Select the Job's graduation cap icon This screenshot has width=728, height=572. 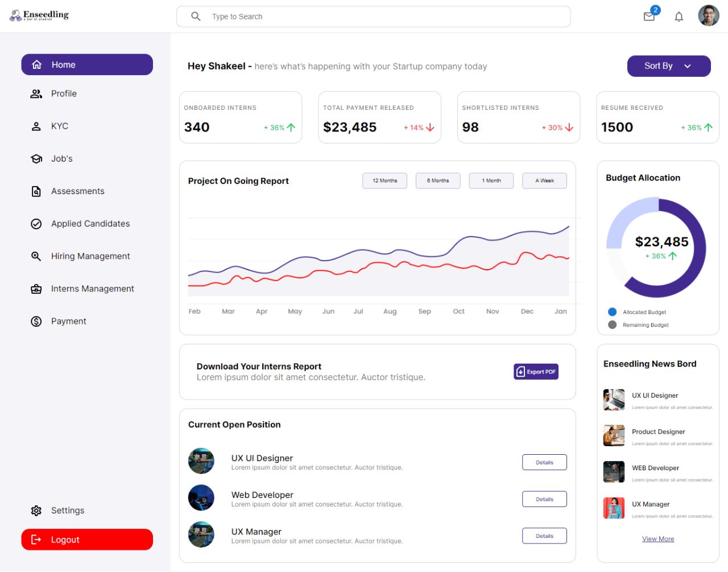(36, 159)
